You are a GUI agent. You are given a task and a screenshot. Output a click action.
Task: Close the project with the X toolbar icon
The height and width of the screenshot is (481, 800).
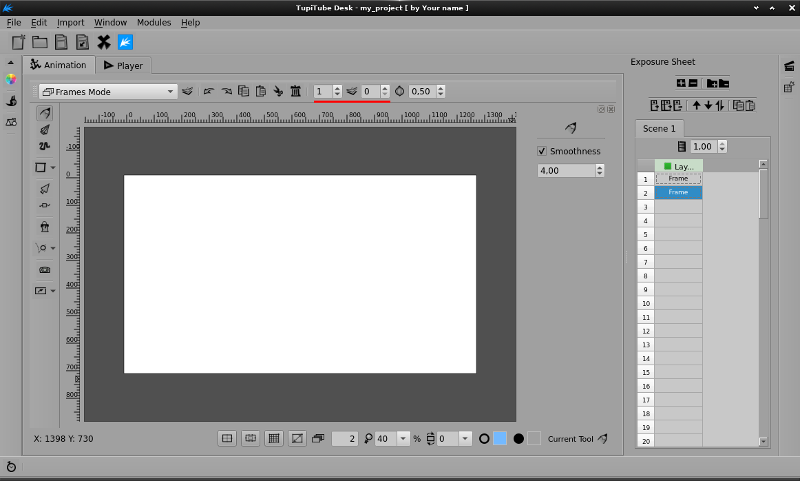click(104, 42)
